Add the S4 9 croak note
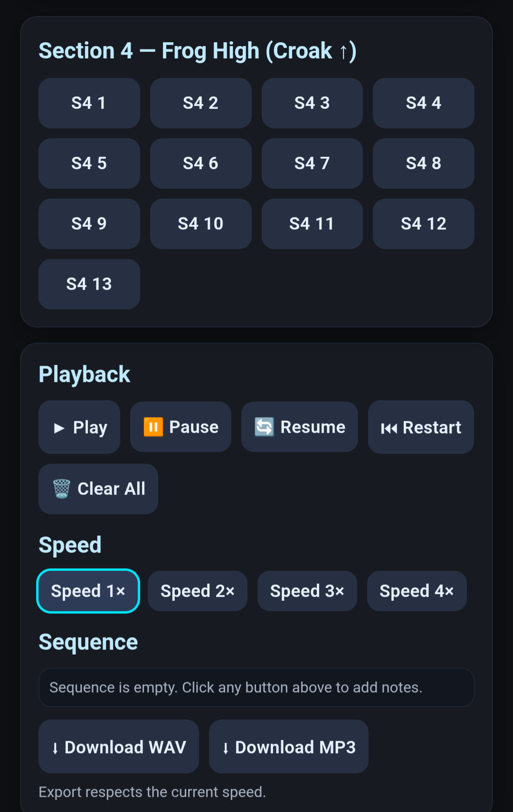The image size is (513, 812). point(89,224)
